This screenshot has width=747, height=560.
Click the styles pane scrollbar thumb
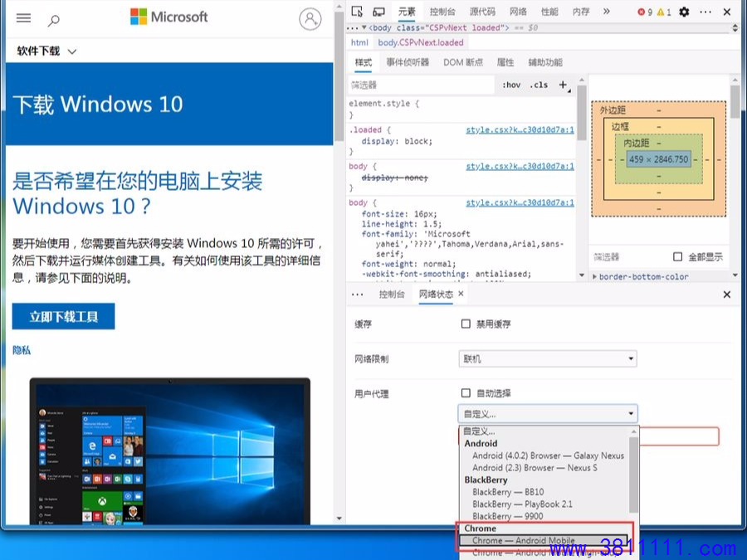tap(582, 113)
